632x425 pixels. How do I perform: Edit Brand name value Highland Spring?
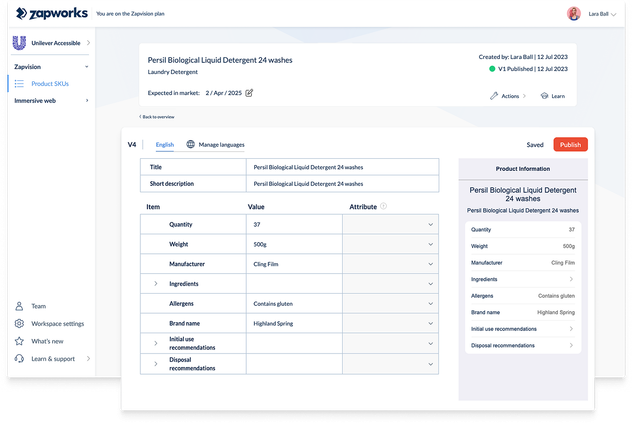click(294, 323)
